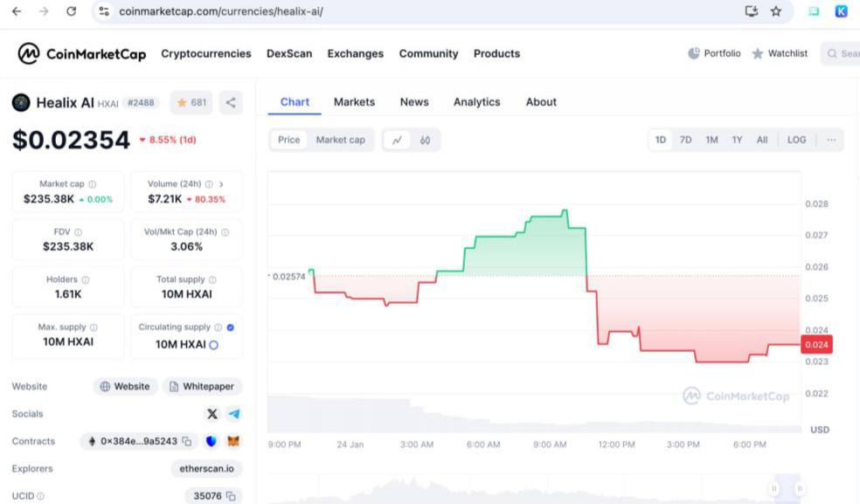The width and height of the screenshot is (860, 504).
Task: Open Portfolio from the header
Action: click(x=714, y=53)
